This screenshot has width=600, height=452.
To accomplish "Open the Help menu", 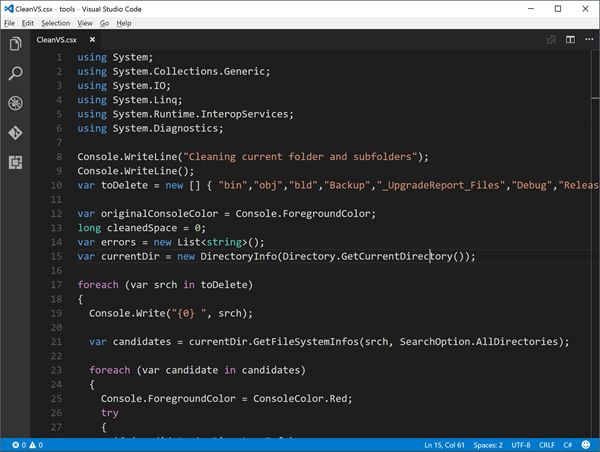I will coord(124,23).
